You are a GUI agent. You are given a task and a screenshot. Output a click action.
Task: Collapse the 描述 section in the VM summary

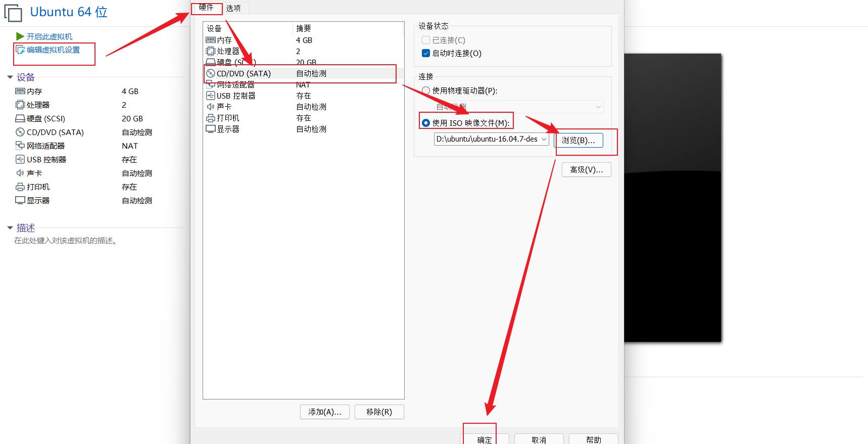(x=10, y=228)
